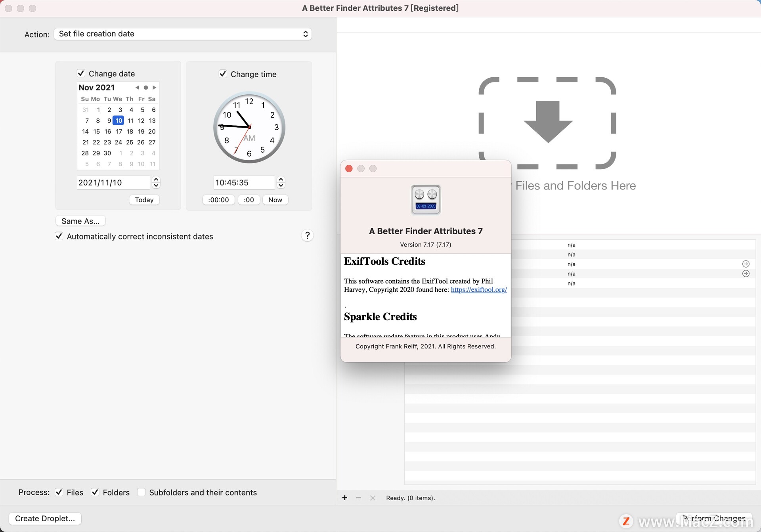The image size is (761, 532).
Task: Click the last n/a row value
Action: pyautogui.click(x=571, y=283)
